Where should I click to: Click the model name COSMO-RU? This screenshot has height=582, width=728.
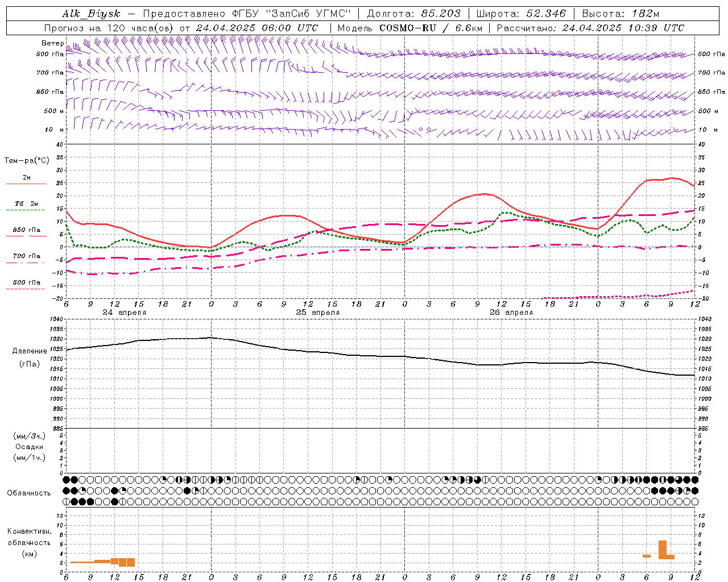(408, 28)
